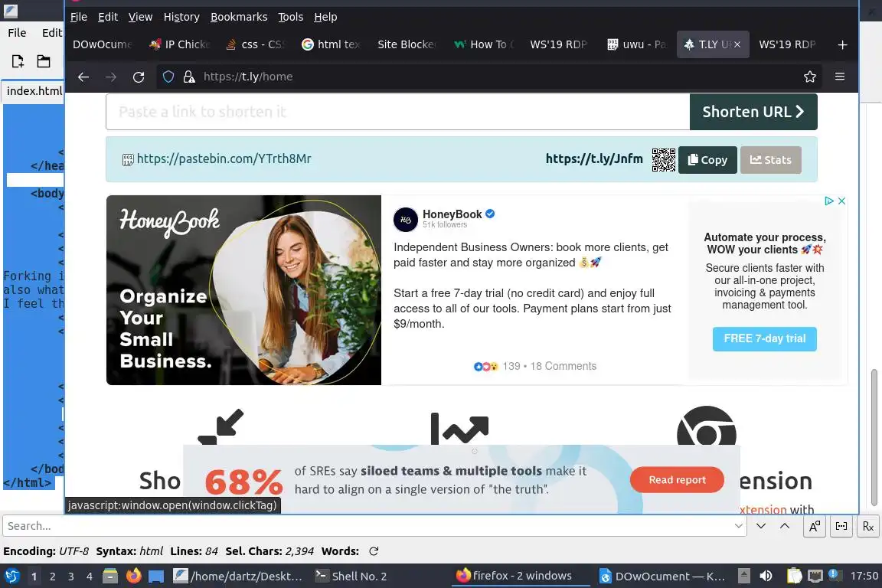Close the HoneyBook advertisement

coord(841,201)
